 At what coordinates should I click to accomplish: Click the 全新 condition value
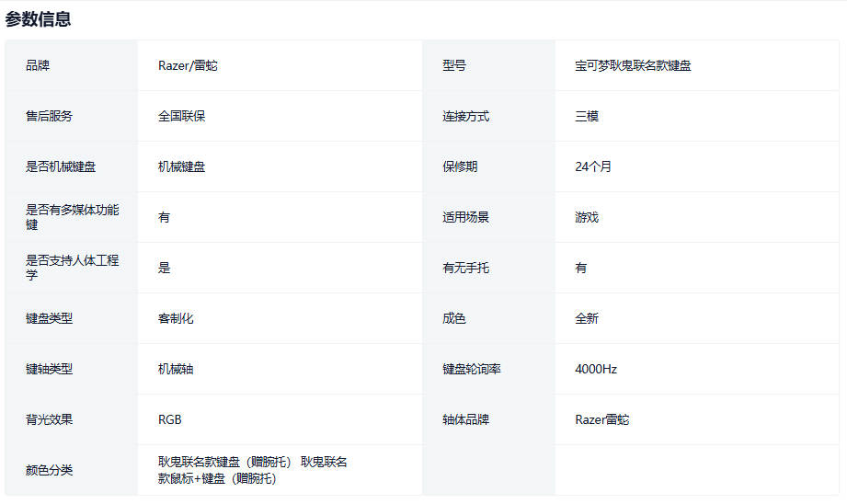point(587,318)
